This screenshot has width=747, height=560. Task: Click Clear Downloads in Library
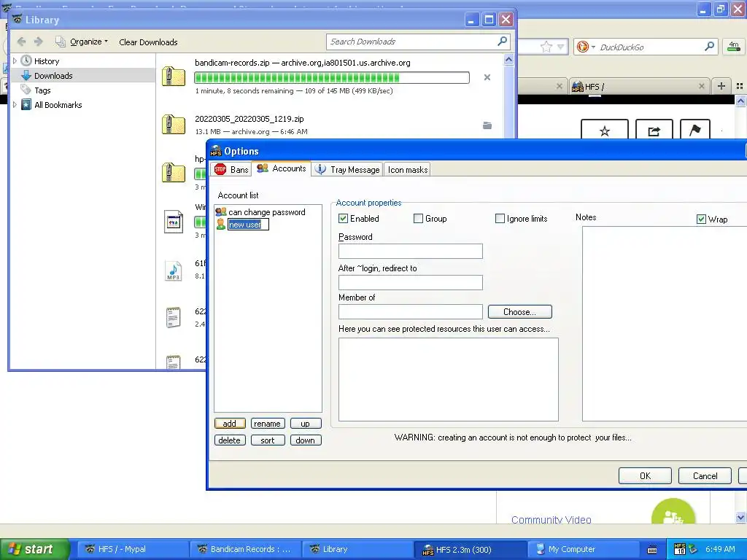coord(148,42)
